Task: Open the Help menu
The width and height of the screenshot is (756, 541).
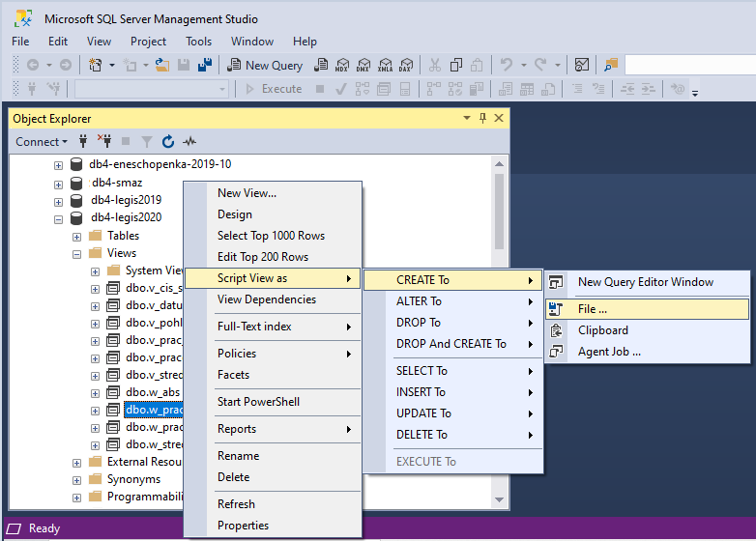Action: pos(305,42)
